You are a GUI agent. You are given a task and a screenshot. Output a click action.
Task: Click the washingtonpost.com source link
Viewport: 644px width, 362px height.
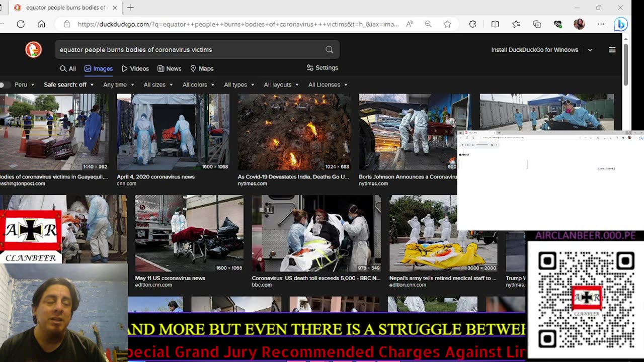22,184
